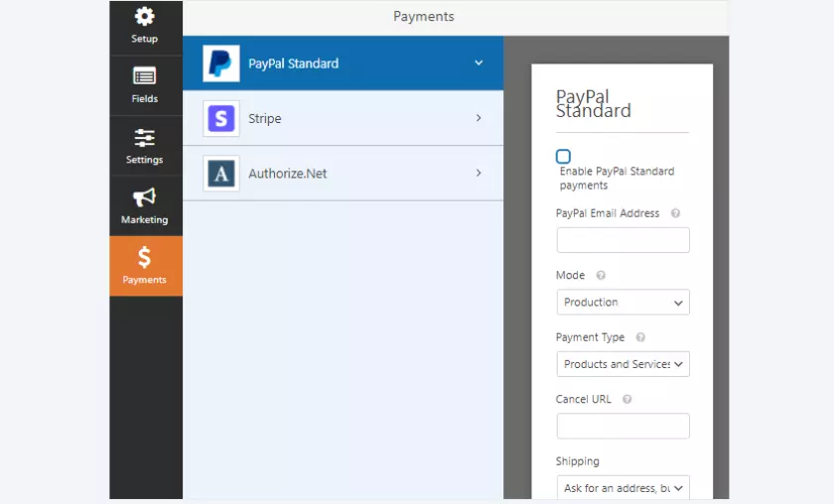Viewport: 834px width, 504px height.
Task: Show help tooltip for Payment Type
Action: pos(641,337)
